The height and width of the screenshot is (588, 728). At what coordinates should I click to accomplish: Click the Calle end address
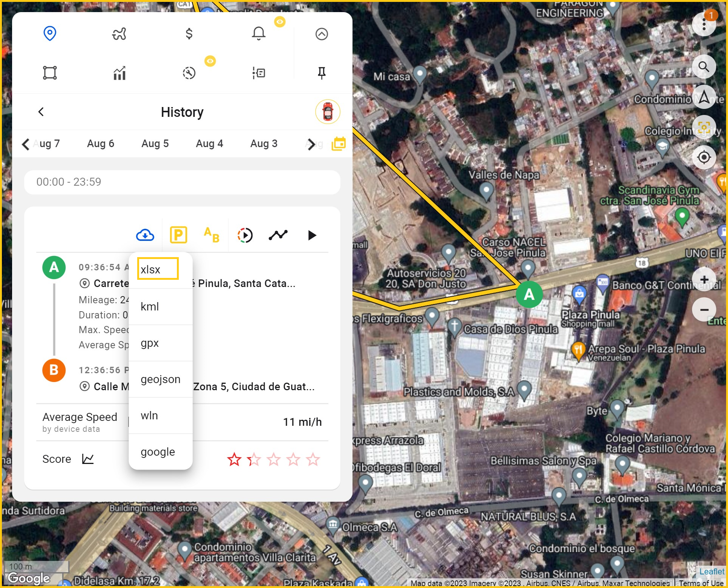197,386
